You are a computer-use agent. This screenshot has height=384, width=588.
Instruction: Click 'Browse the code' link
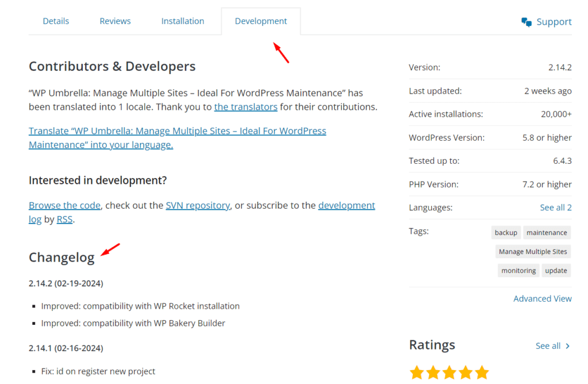click(x=64, y=206)
